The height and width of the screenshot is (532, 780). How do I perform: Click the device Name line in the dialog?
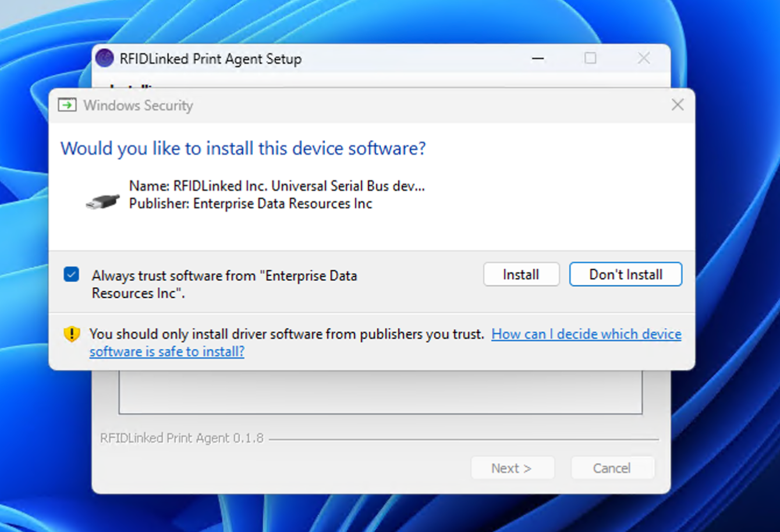coord(276,186)
